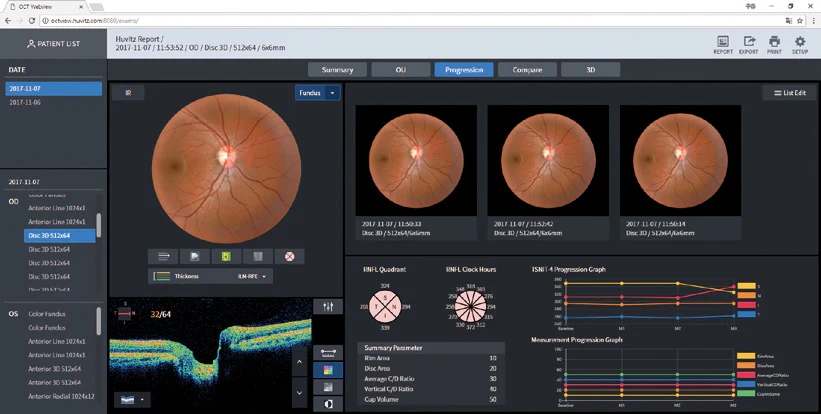Select the OS Anterior Radial 1024x12 scan
This screenshot has height=414, width=821.
[61, 396]
